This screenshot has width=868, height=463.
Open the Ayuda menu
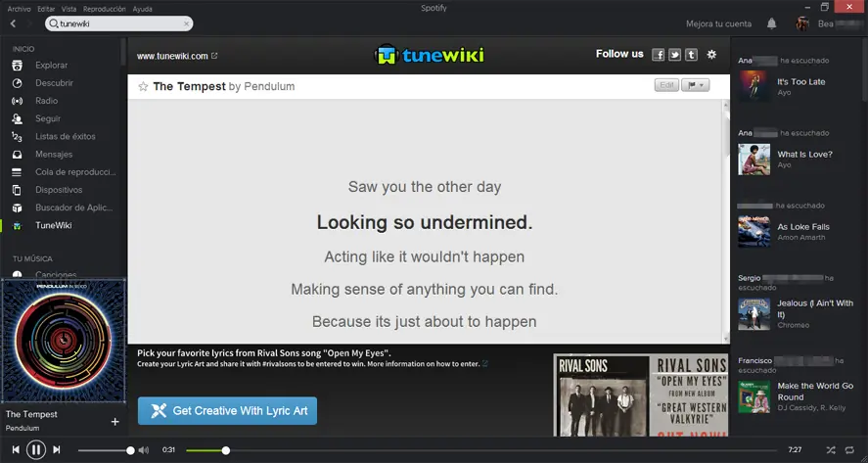[142, 9]
